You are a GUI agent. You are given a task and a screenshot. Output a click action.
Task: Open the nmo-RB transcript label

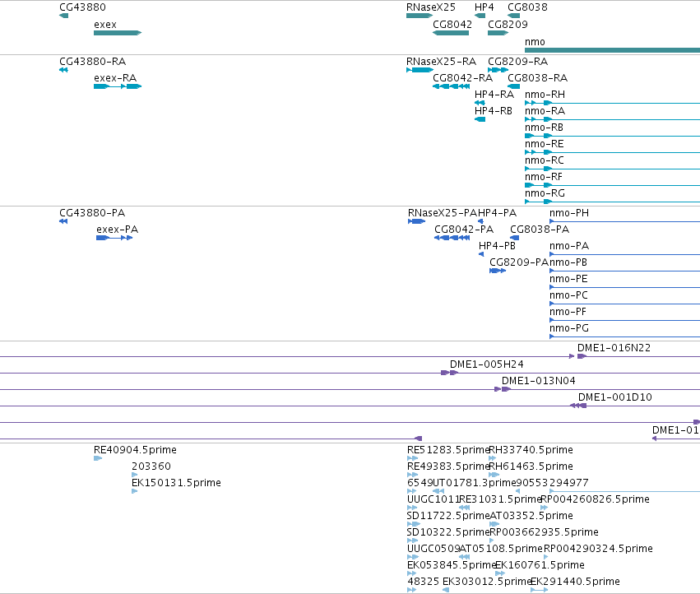(x=544, y=128)
